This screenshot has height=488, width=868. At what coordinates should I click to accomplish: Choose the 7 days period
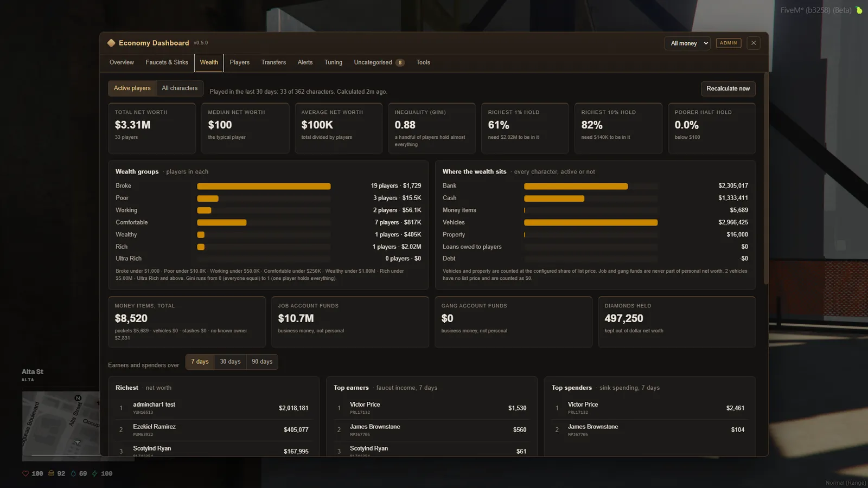point(200,362)
